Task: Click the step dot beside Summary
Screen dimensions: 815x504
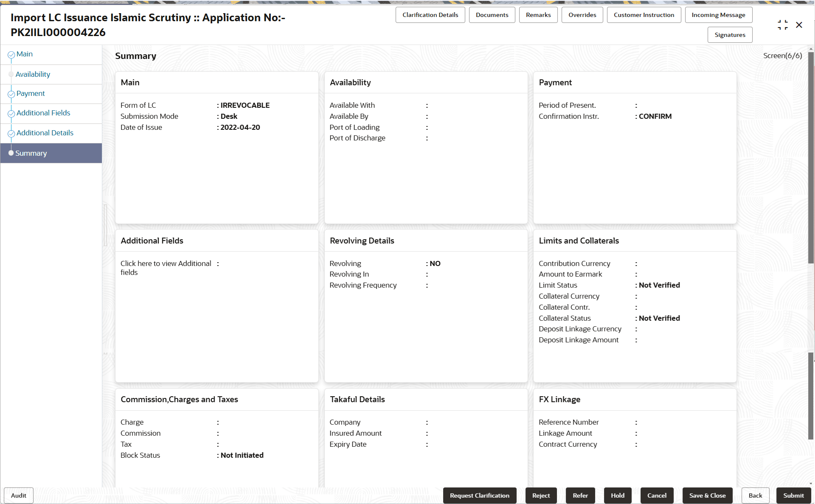Action: [x=11, y=153]
